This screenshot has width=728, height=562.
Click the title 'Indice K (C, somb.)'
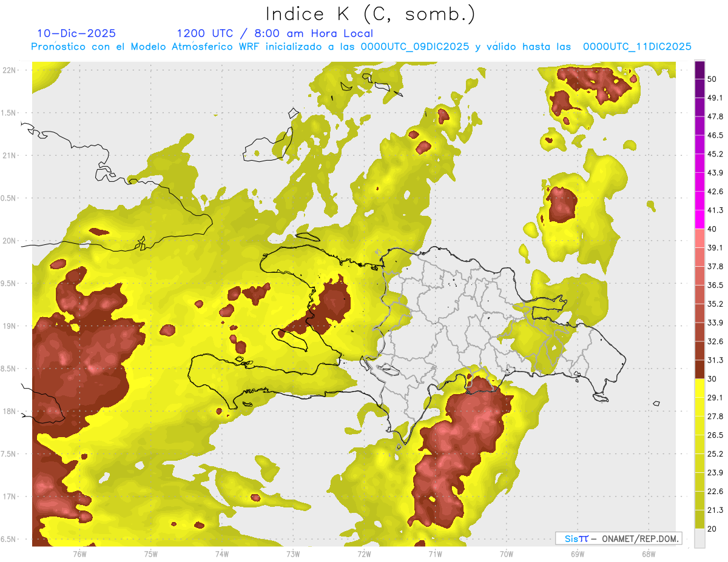371,15
